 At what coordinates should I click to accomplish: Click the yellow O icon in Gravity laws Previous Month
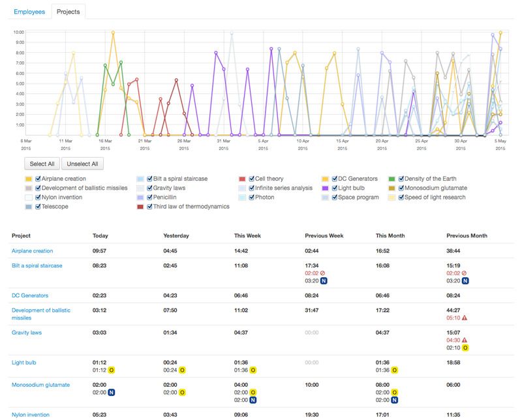coord(466,348)
